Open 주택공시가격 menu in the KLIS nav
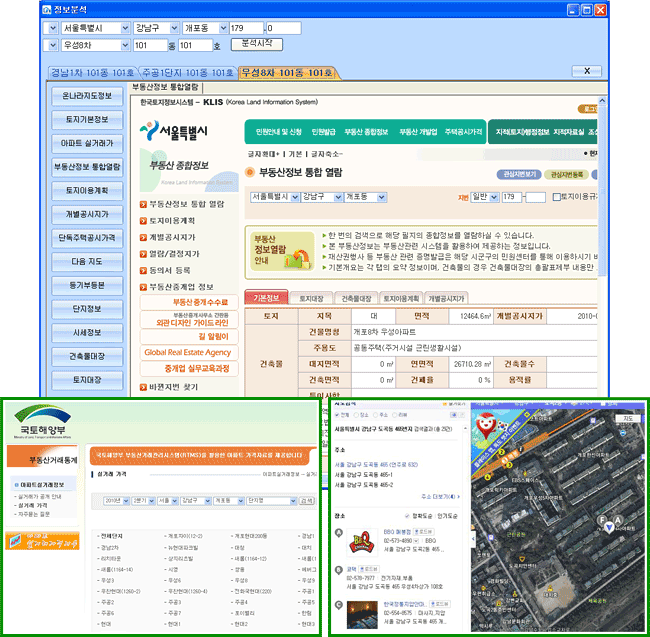The height and width of the screenshot is (637, 650). 463,132
